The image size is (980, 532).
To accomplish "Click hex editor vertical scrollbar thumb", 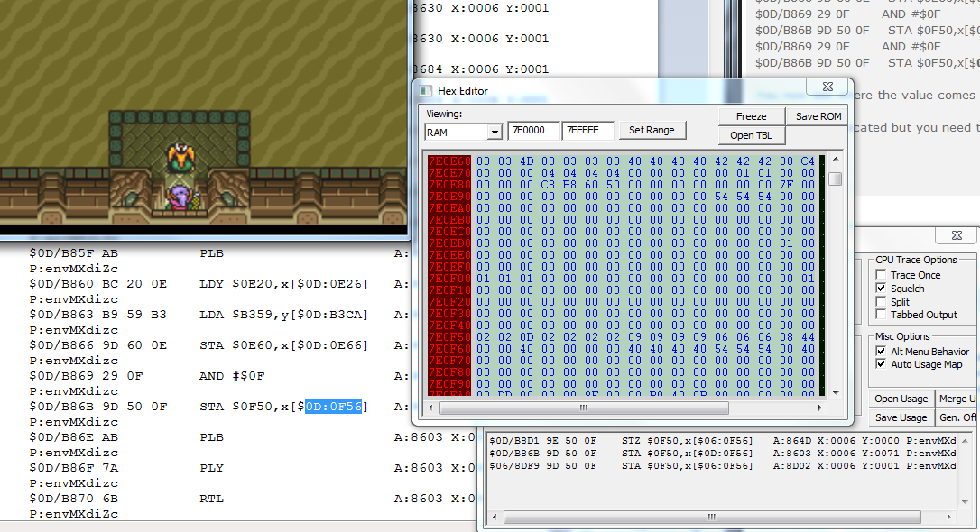I will 836,179.
